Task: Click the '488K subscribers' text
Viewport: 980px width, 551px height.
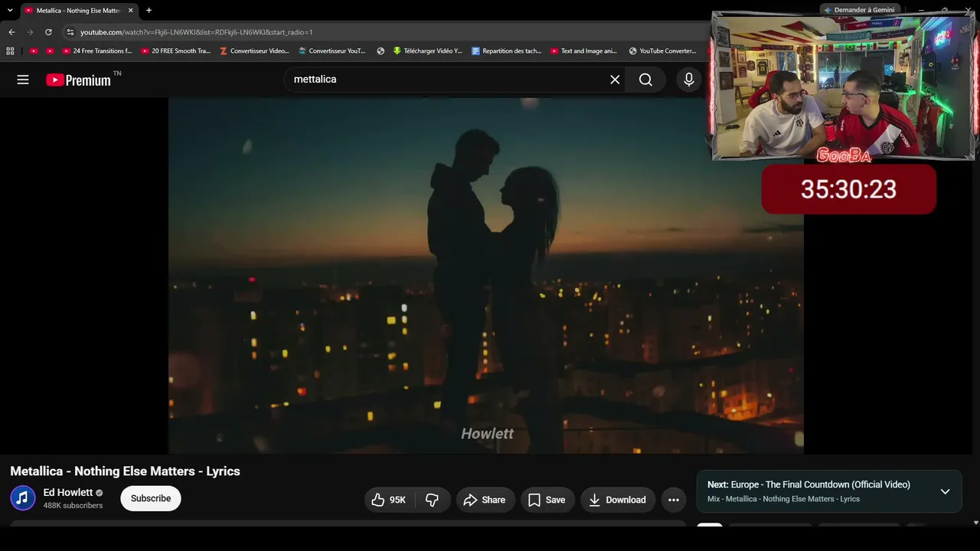Action: (x=73, y=506)
